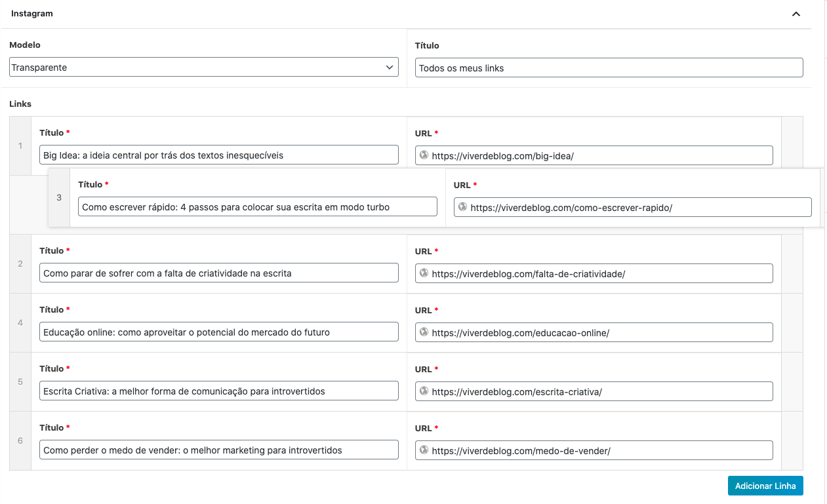
Task: Grab row handle number 6
Action: tap(20, 440)
